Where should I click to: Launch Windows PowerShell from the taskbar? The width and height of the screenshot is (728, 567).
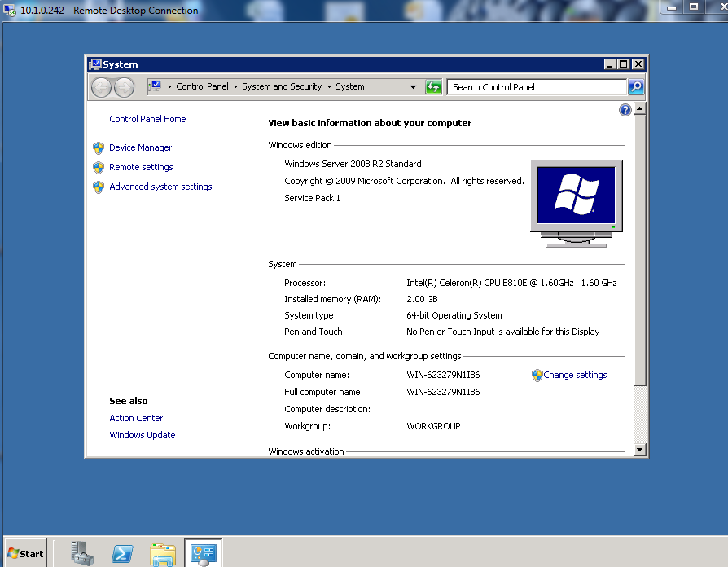(122, 553)
